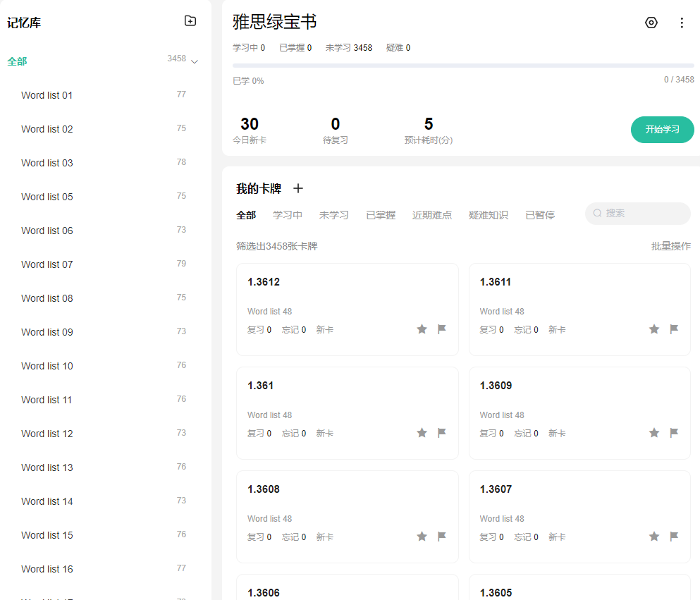This screenshot has height=600, width=700.
Task: Click the 雅思绿宝书 title
Action: point(274,22)
